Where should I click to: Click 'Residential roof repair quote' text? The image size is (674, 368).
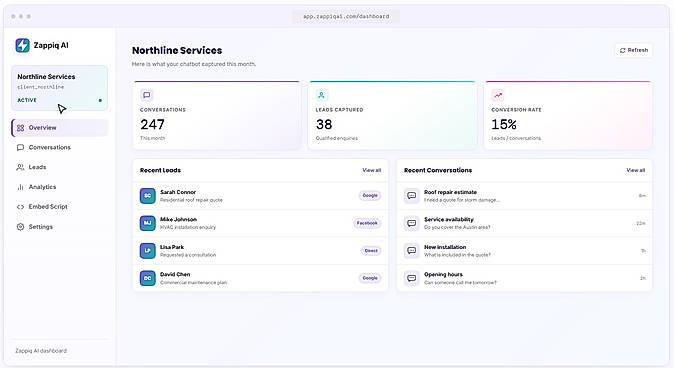191,200
